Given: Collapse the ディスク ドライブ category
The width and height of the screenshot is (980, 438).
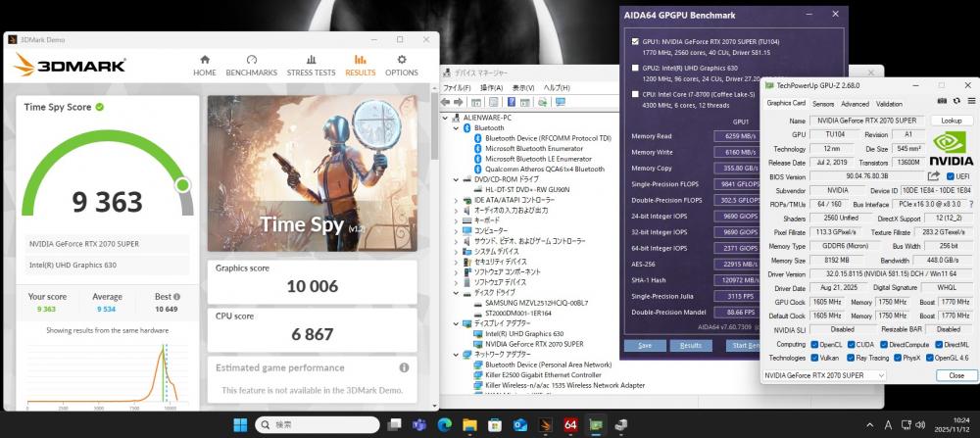Looking at the screenshot, I should click(x=457, y=292).
